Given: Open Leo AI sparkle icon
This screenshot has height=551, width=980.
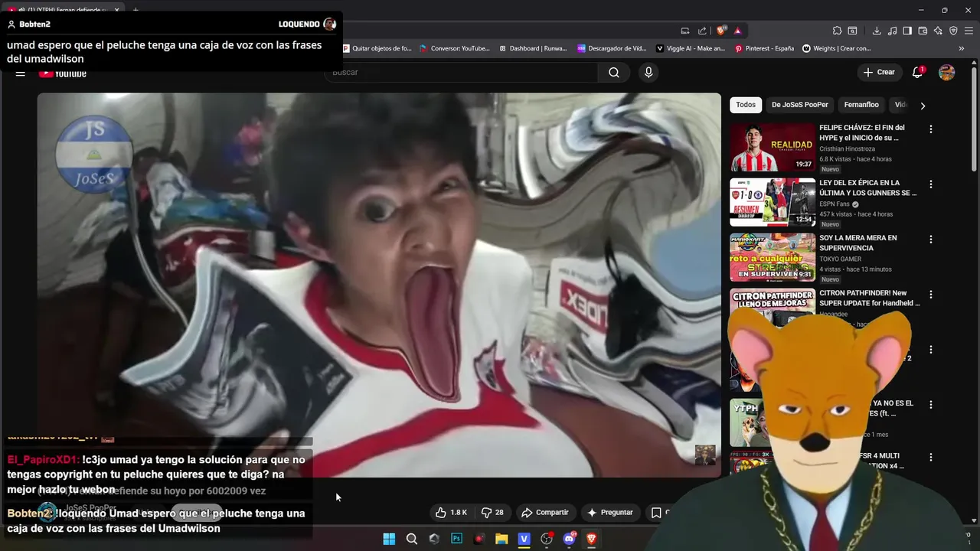Looking at the screenshot, I should (938, 31).
